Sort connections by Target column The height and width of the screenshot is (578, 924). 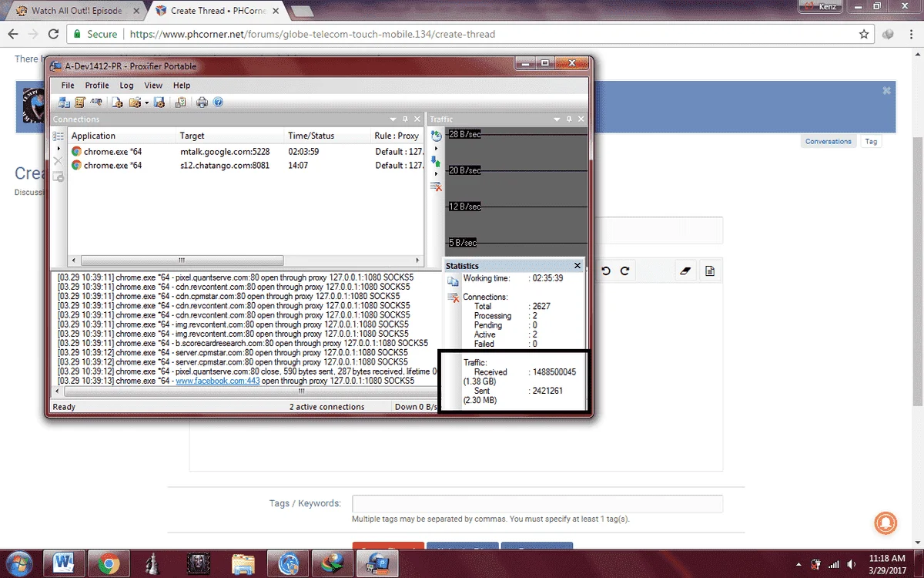pyautogui.click(x=230, y=136)
